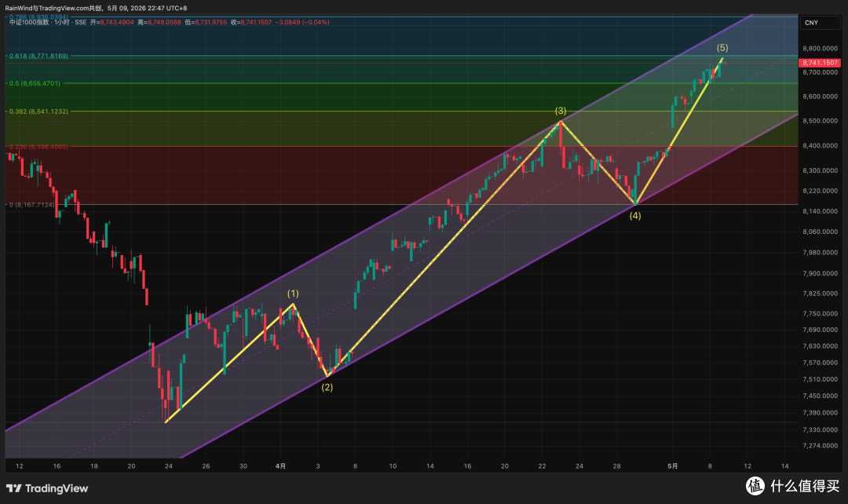The width and height of the screenshot is (848, 504).
Task: Click the 7,630.0000 price axis label
Action: pos(820,346)
